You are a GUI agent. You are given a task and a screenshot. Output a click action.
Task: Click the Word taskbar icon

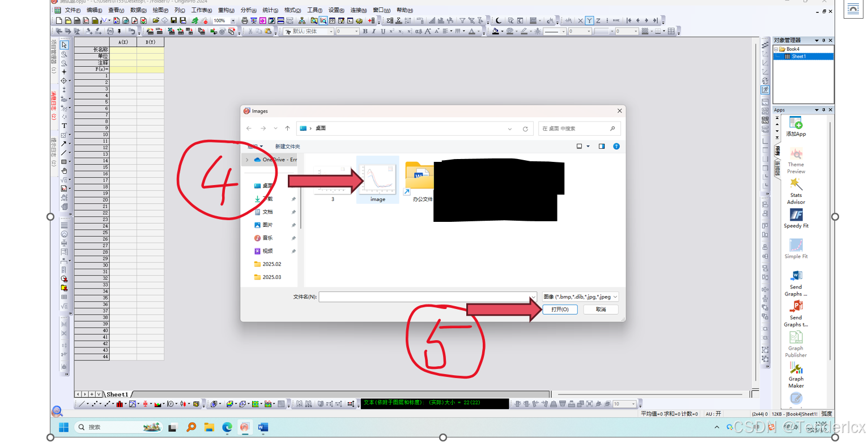(x=263, y=427)
